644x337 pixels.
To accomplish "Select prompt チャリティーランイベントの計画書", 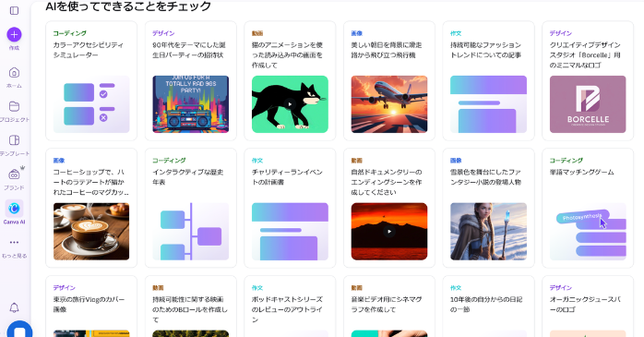I will coord(287,177).
